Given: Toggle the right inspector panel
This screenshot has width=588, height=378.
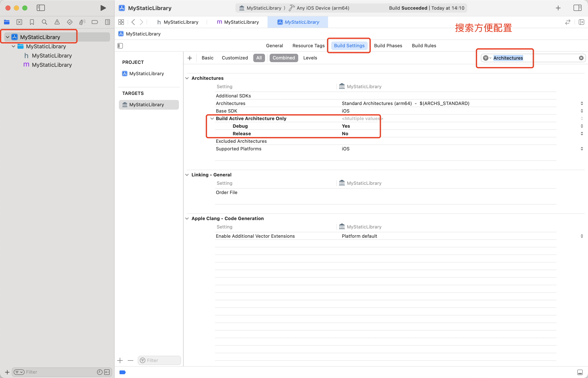Looking at the screenshot, I should (x=577, y=8).
